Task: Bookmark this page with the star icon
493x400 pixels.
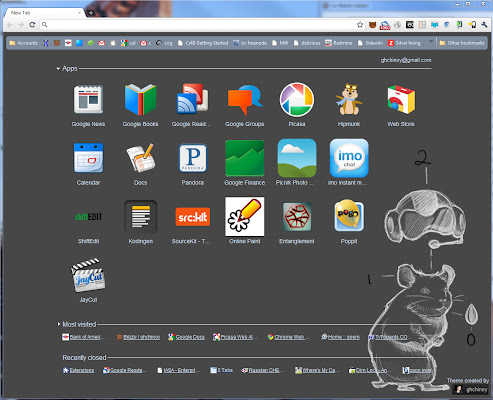Action: [x=360, y=25]
